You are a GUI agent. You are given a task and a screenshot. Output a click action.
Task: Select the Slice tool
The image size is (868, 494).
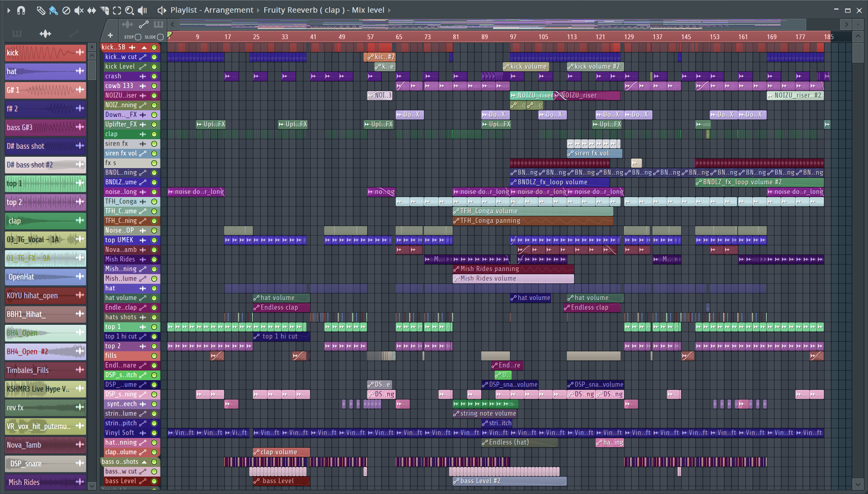pyautogui.click(x=105, y=11)
